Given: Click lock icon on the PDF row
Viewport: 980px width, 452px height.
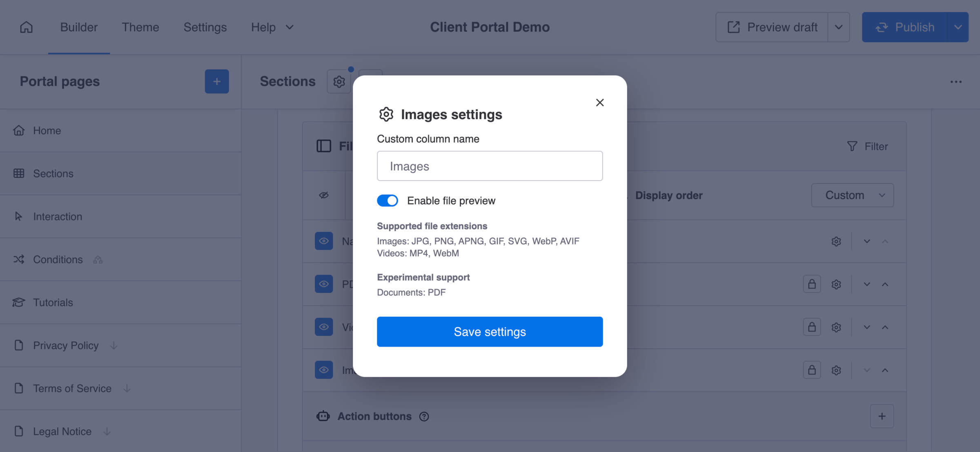Looking at the screenshot, I should pos(811,284).
